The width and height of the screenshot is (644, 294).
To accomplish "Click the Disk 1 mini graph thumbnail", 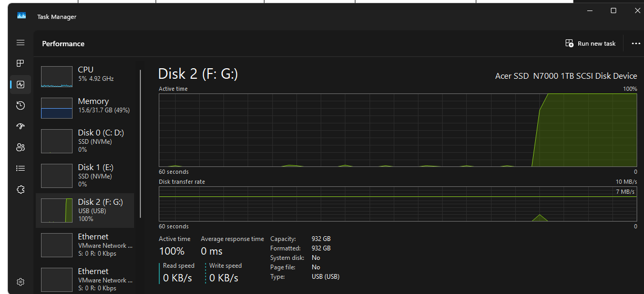I will click(57, 176).
